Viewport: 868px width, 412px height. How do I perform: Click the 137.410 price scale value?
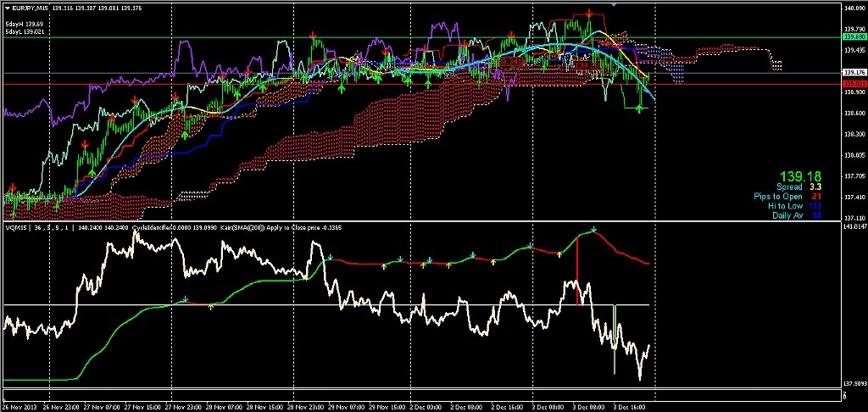(x=854, y=198)
